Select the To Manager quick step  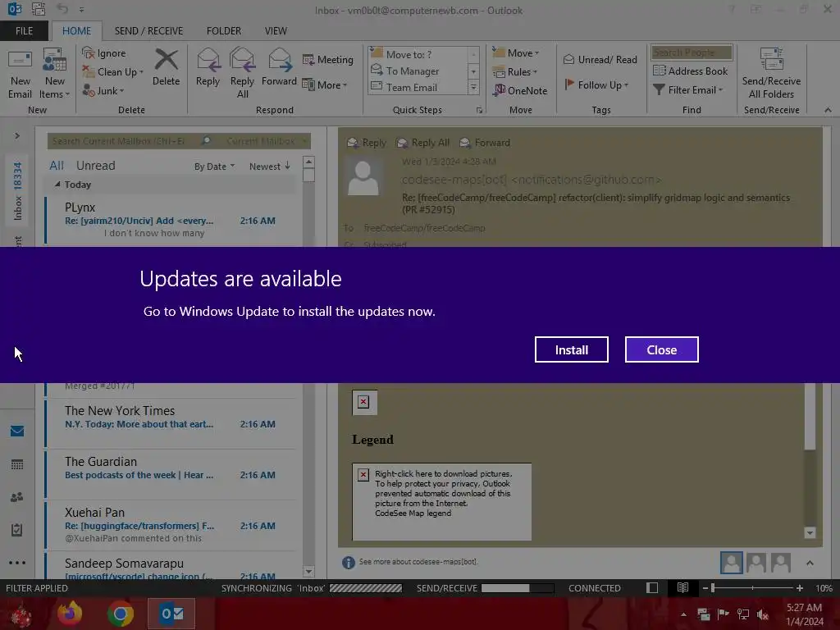417,71
